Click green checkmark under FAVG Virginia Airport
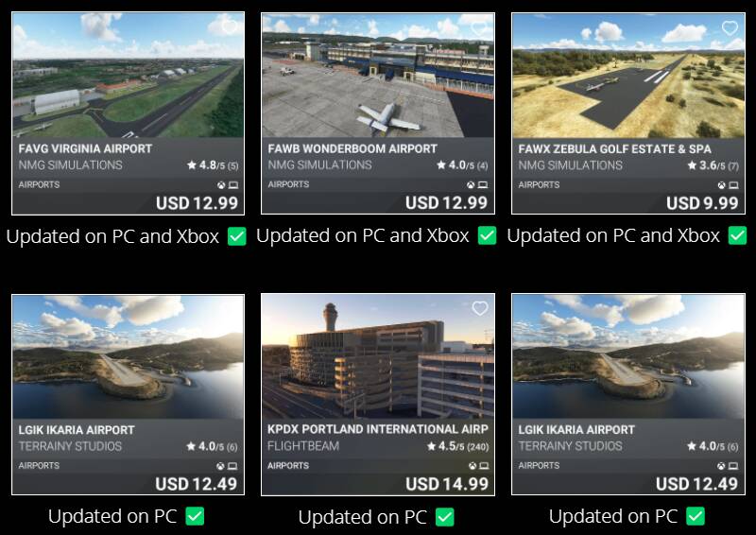 (x=237, y=236)
